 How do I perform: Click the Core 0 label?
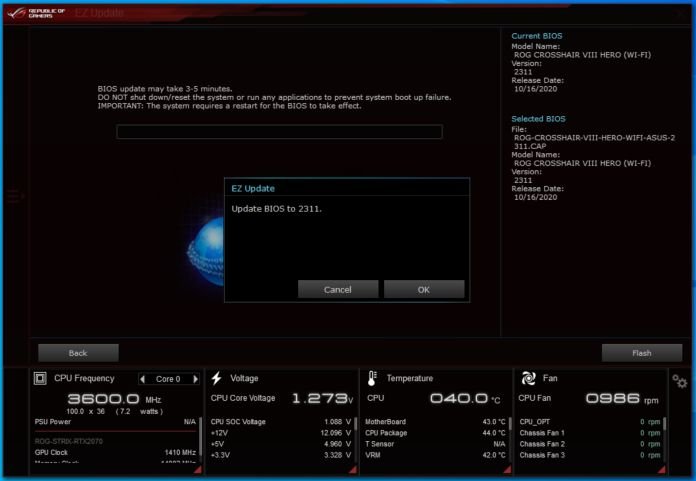point(168,379)
